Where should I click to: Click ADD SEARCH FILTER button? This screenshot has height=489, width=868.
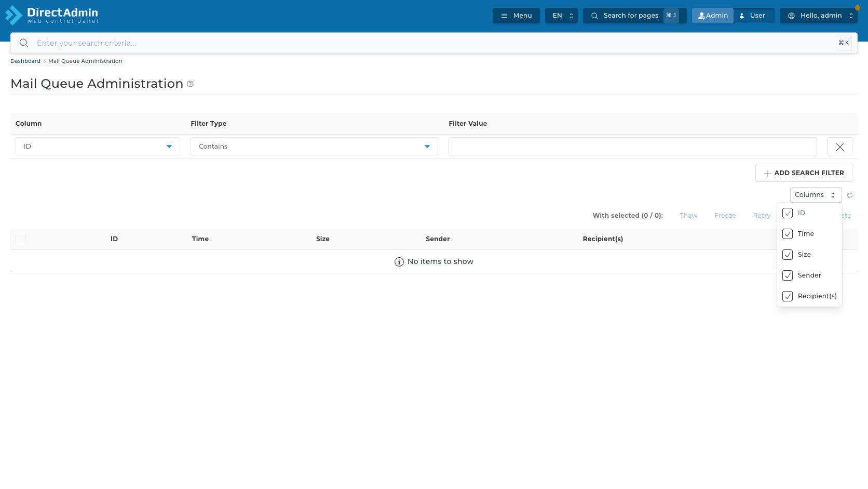click(804, 173)
